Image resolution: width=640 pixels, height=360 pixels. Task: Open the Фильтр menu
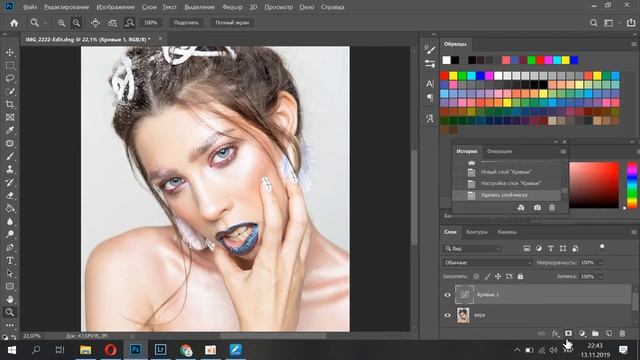coord(232,7)
